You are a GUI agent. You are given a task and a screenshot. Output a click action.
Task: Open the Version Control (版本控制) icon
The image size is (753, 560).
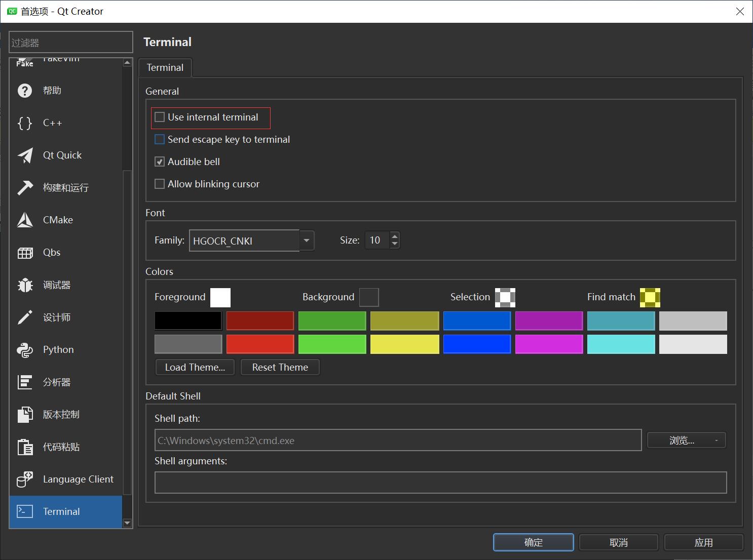pyautogui.click(x=25, y=415)
